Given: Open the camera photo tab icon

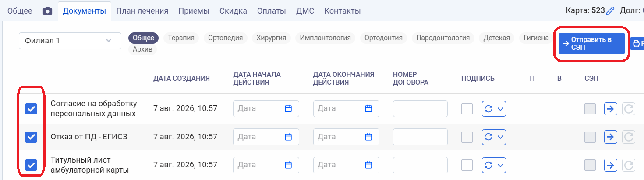Looking at the screenshot, I should [47, 11].
